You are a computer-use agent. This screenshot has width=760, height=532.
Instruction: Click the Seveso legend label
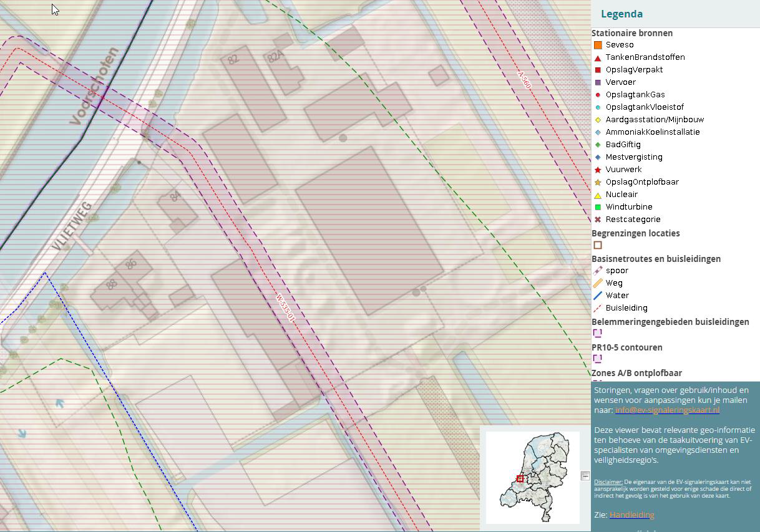click(x=620, y=45)
